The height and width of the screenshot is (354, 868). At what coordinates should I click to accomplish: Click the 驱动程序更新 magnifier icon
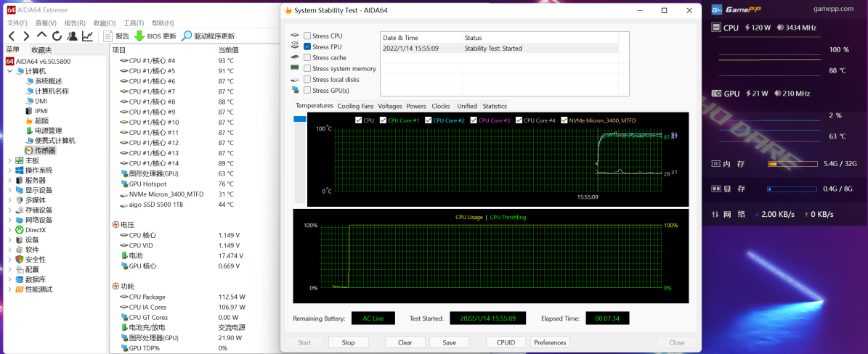click(x=187, y=36)
